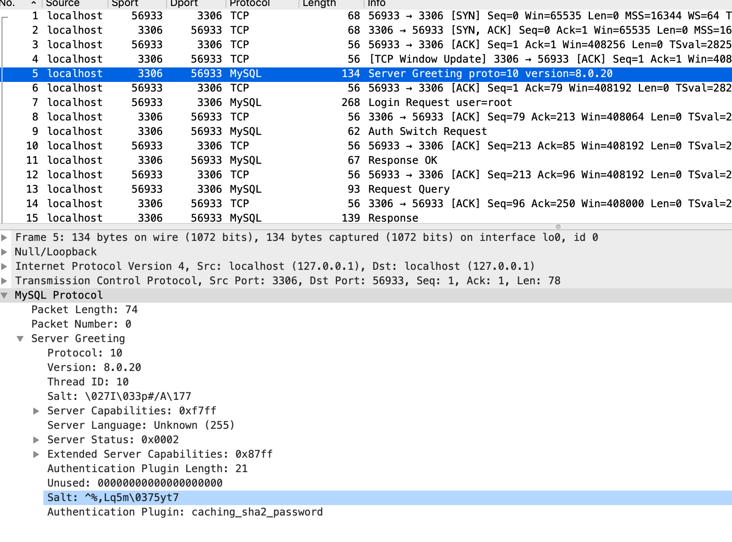
Task: Select packet 3 ACK row
Action: tap(366, 45)
